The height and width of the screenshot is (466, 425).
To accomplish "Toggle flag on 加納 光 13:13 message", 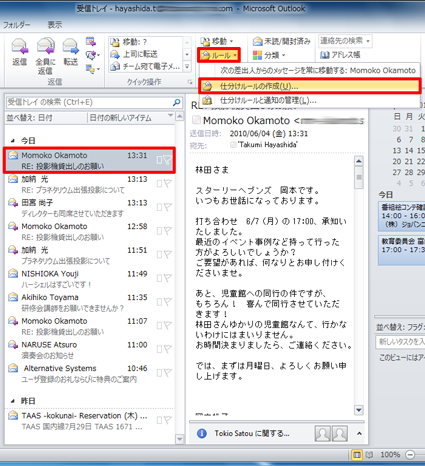I will point(168,184).
